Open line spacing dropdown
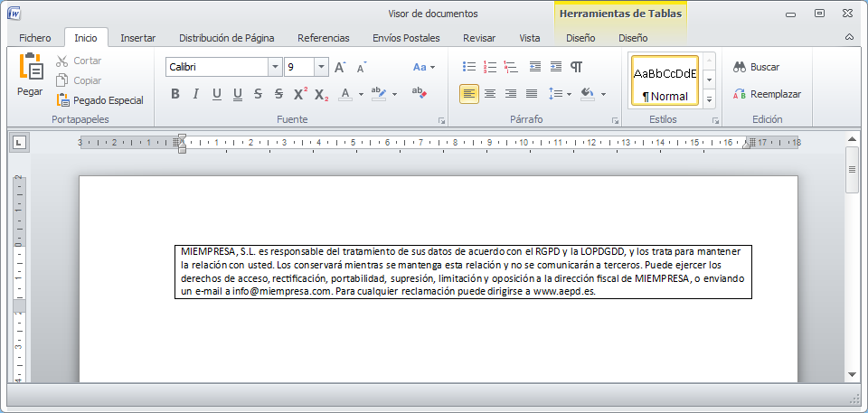Image resolution: width=868 pixels, height=413 pixels. (560, 94)
